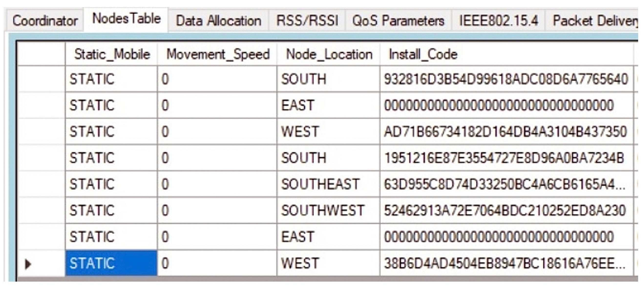644x286 pixels.
Task: Sort by Static_Mobile column header
Action: click(112, 54)
